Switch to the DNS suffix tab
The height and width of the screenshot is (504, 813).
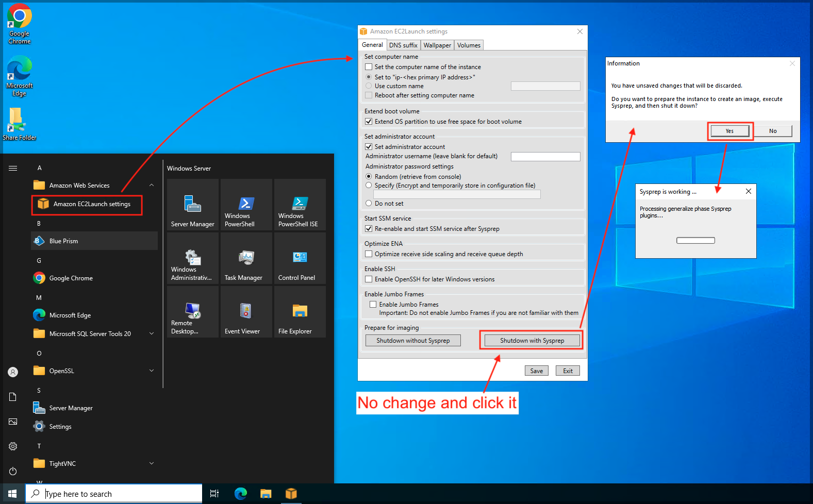pyautogui.click(x=403, y=45)
